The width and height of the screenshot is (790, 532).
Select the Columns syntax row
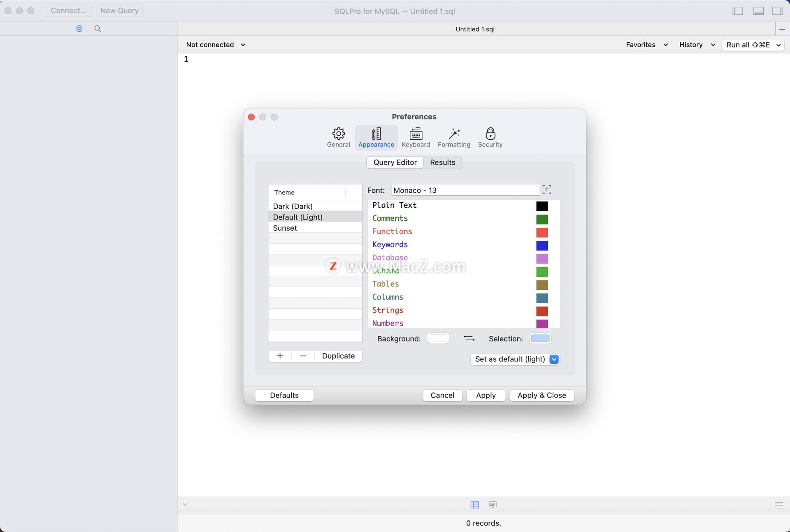point(464,297)
